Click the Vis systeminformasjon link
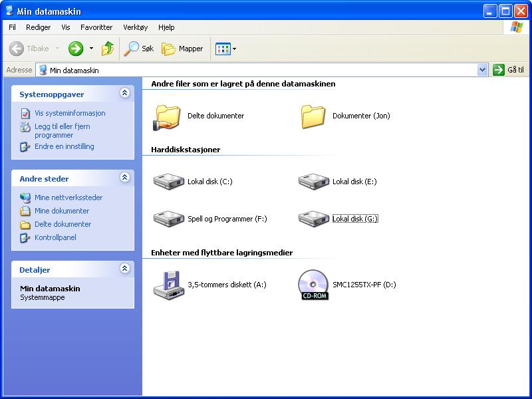 point(70,113)
